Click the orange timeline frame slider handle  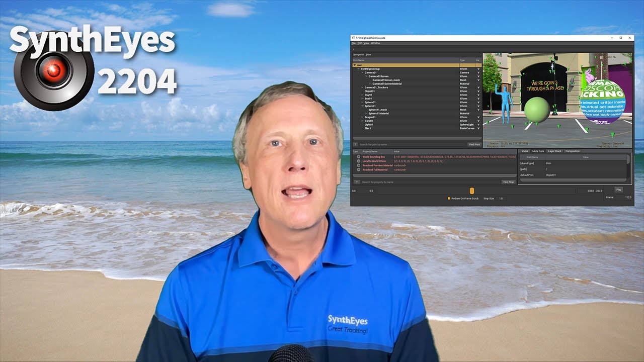(472, 191)
